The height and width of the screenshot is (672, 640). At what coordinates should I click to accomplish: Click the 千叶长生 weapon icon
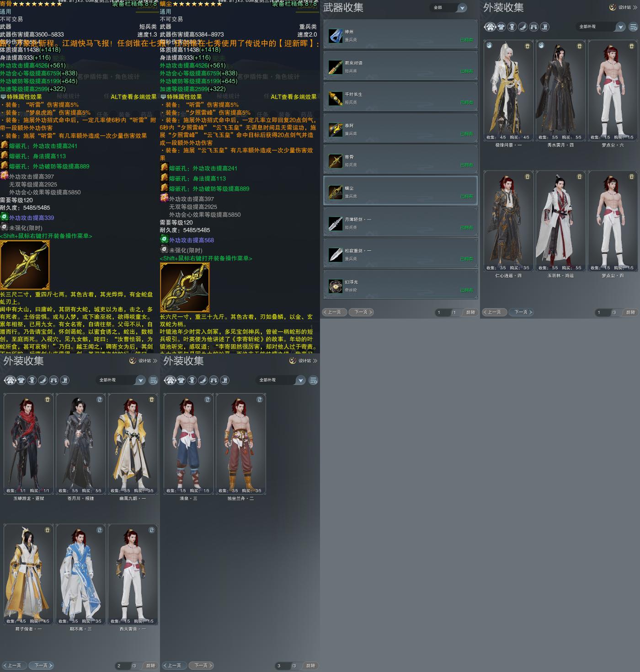336,98
